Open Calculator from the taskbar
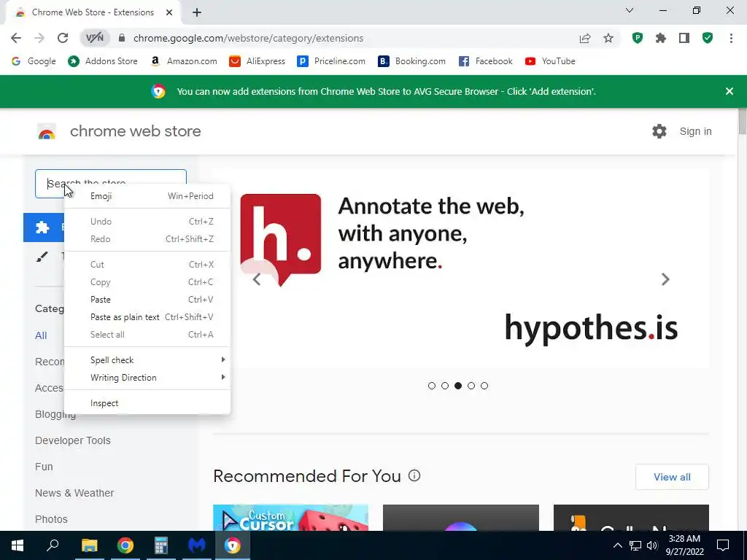The height and width of the screenshot is (560, 747). pos(161,545)
